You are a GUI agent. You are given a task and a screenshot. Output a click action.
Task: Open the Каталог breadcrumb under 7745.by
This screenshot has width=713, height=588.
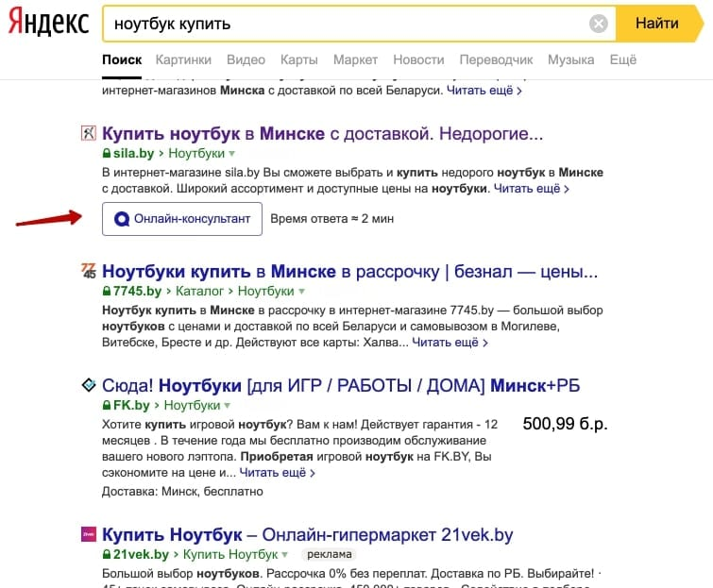199,291
